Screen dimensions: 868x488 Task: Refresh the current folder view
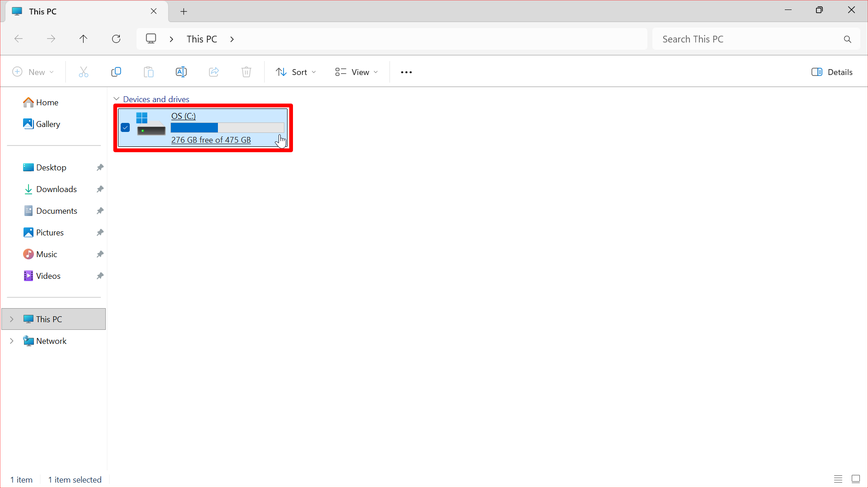(116, 39)
